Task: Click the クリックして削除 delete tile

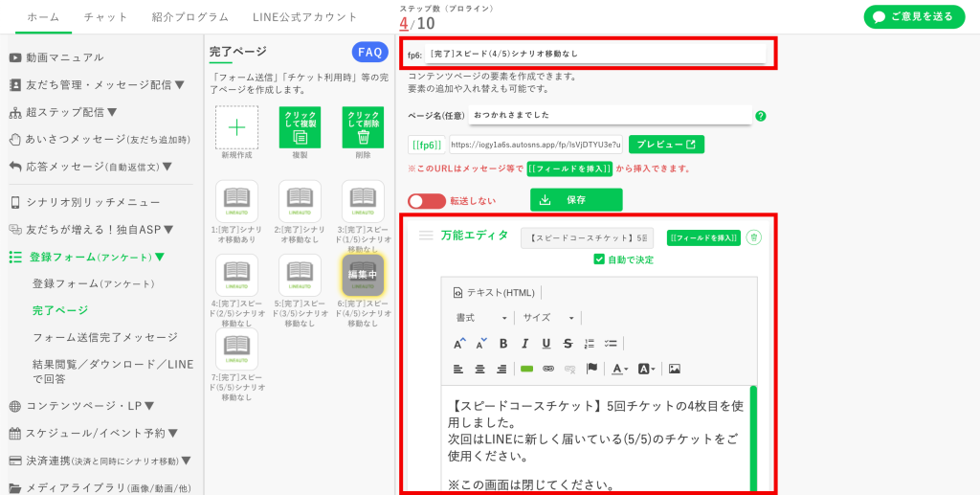Action: [x=363, y=127]
